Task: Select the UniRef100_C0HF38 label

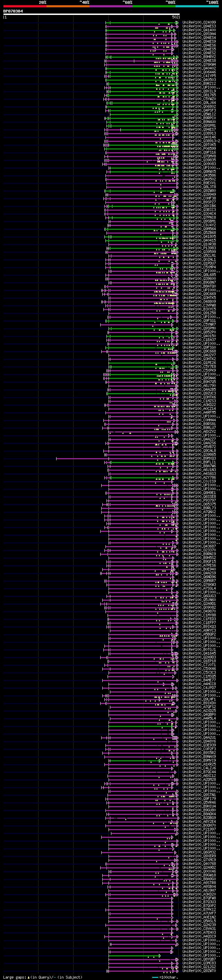Action: [199, 198]
